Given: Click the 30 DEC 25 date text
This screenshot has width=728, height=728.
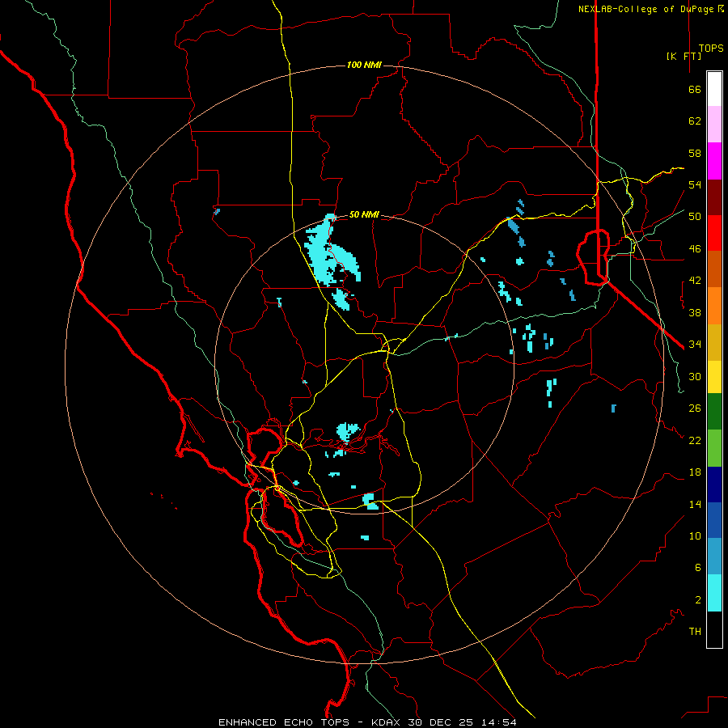Looking at the screenshot, I should [x=440, y=722].
